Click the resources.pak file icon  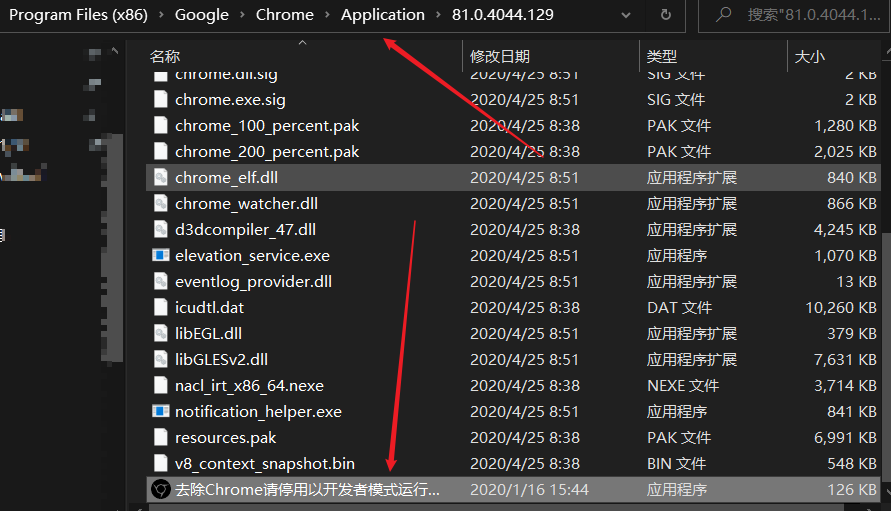(160, 437)
